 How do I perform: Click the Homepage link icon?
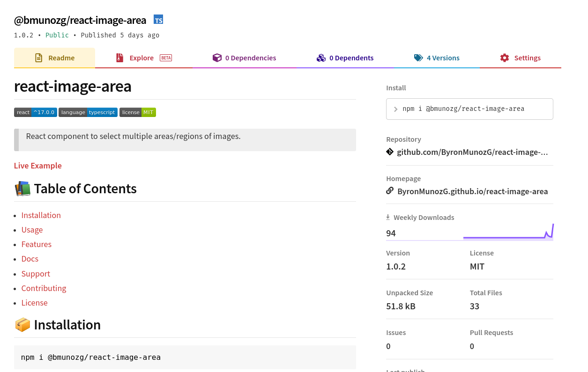(390, 190)
